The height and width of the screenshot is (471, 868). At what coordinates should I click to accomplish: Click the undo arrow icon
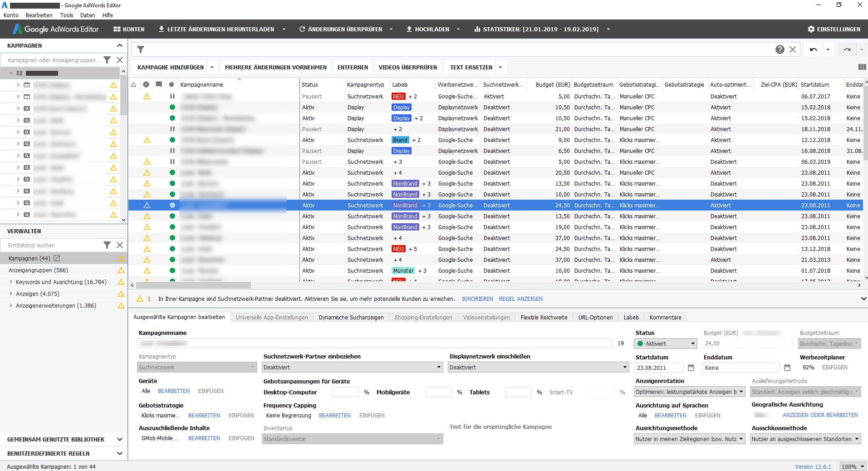click(x=813, y=49)
